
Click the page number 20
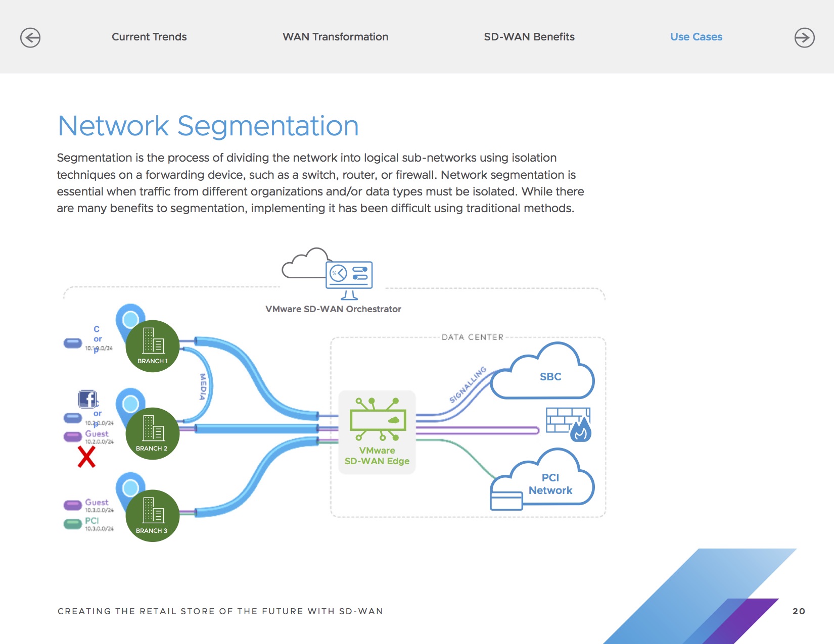(x=799, y=611)
